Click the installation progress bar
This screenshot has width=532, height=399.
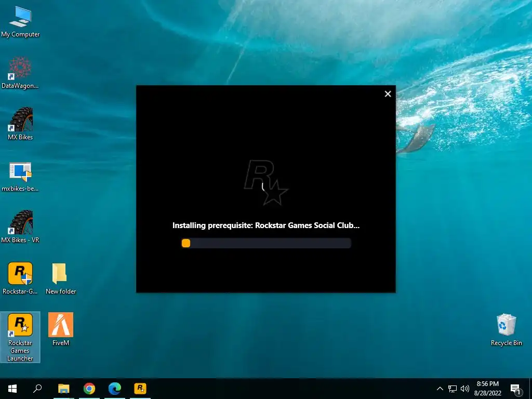[267, 243]
